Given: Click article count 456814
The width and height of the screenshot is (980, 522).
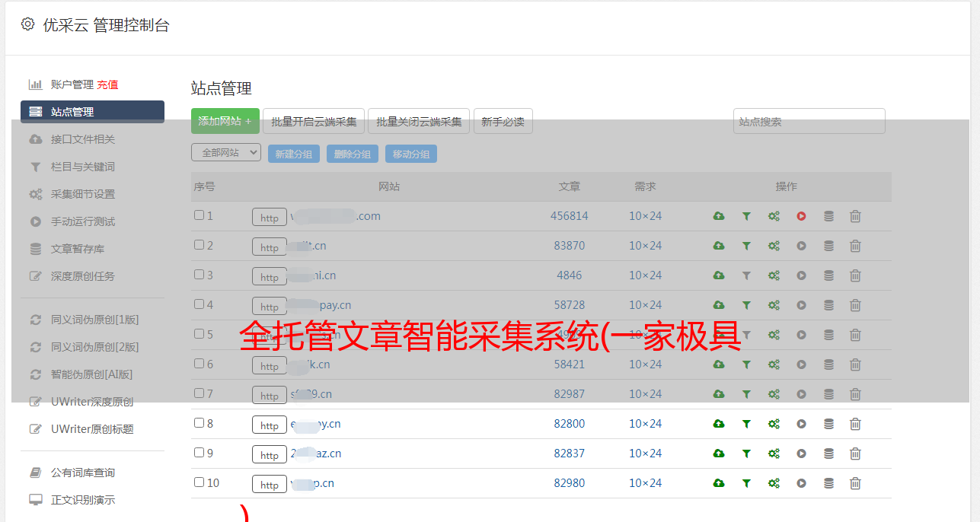Looking at the screenshot, I should [x=570, y=216].
